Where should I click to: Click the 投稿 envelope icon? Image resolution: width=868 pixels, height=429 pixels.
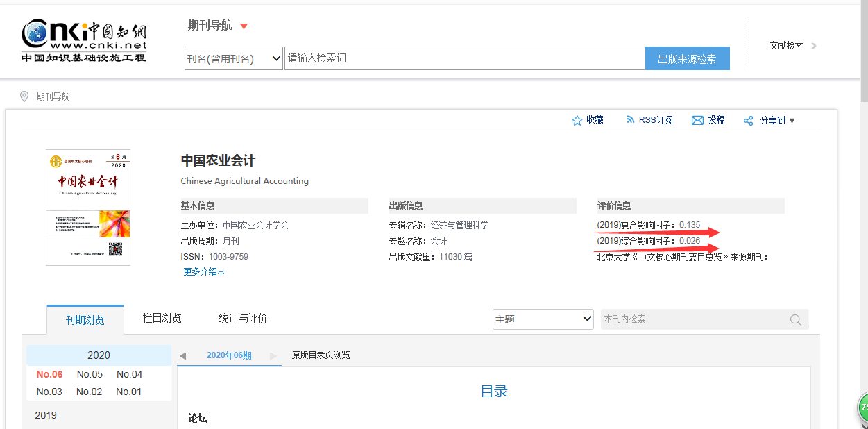[697, 121]
